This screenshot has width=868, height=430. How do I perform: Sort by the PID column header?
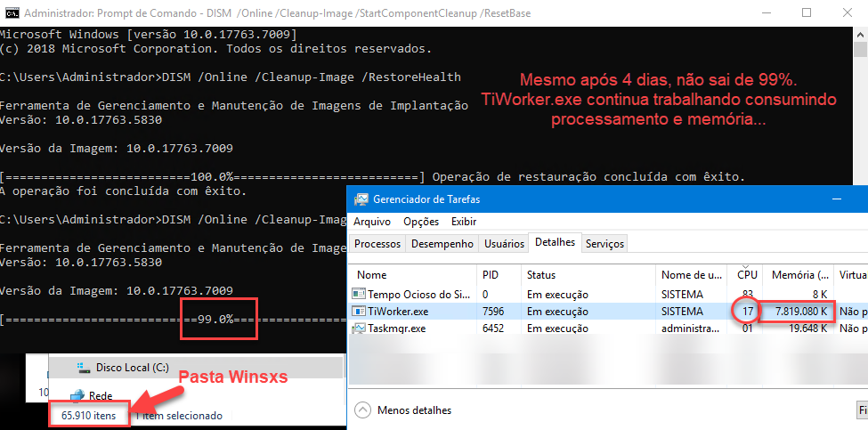[499, 274]
